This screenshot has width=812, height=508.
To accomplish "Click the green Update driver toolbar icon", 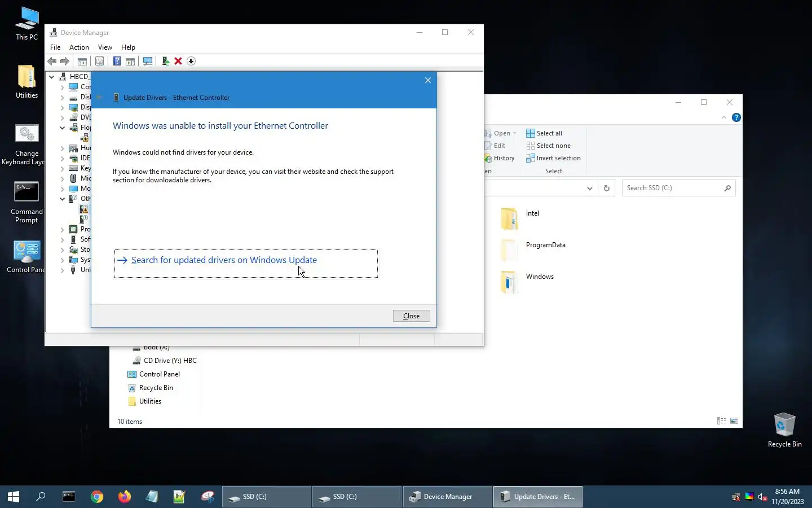I will [x=165, y=61].
